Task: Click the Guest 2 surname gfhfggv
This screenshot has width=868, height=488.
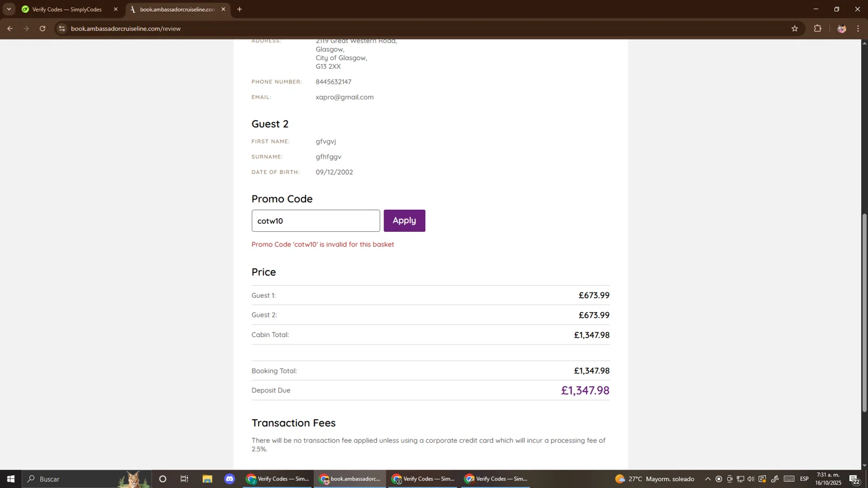Action: (328, 157)
